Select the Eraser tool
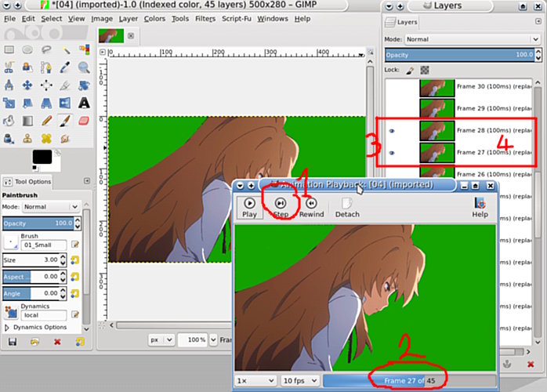Image resolution: width=547 pixels, height=392 pixels. pyautogui.click(x=84, y=121)
